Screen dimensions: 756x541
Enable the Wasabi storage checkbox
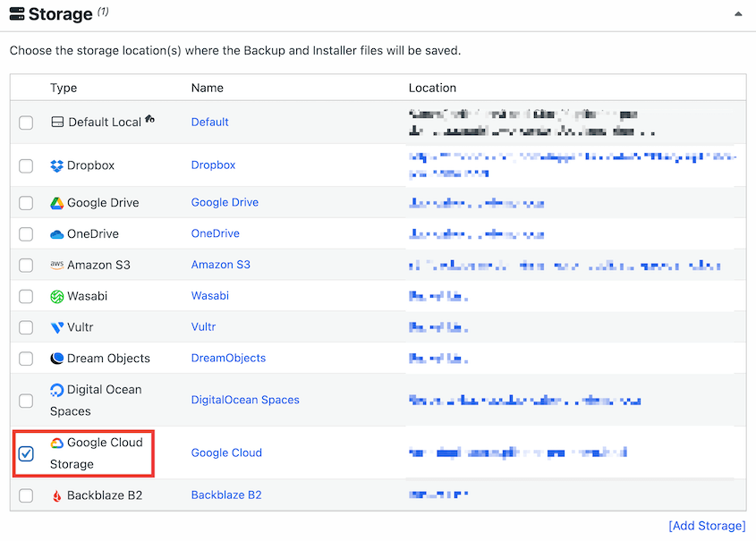[26, 296]
